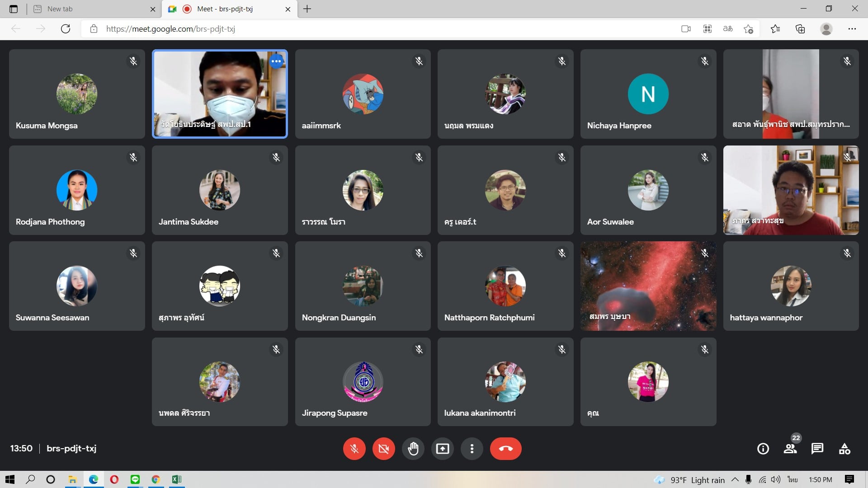Switch to the New tab browser tab
Image resolution: width=868 pixels, height=488 pixels.
(x=95, y=9)
